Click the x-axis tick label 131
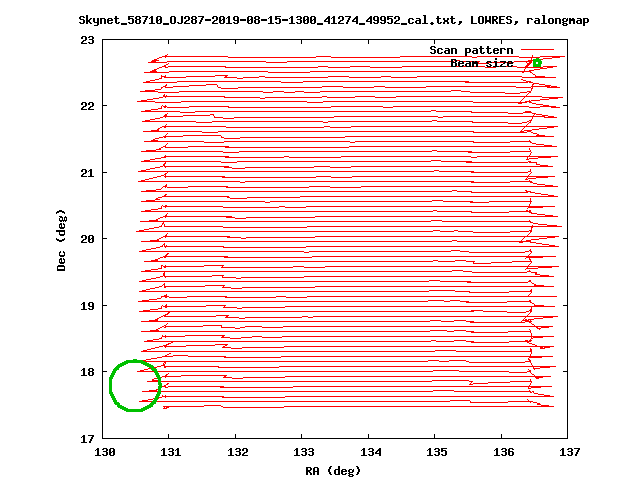This screenshot has height=480, width=640. (x=171, y=452)
